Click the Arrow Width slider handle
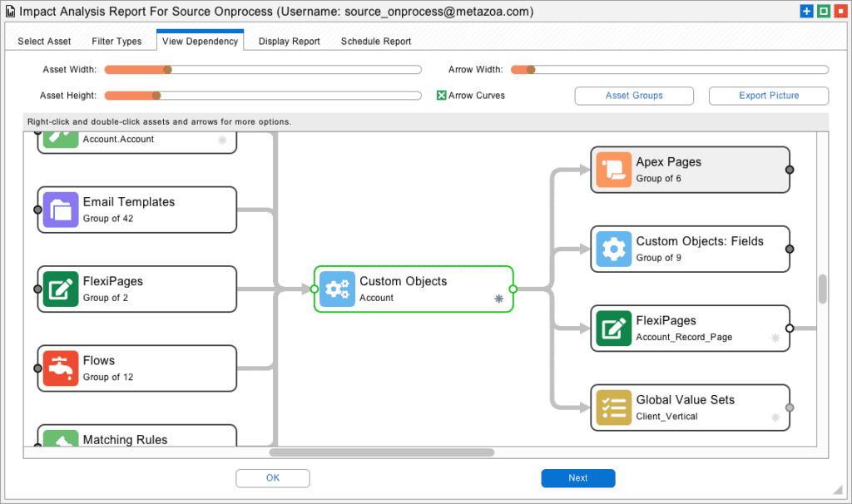 [531, 70]
